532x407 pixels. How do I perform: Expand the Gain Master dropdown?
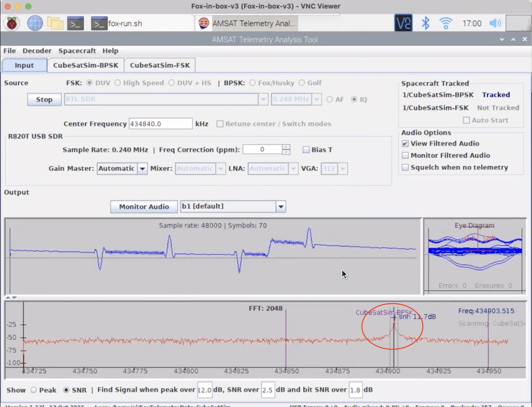tap(142, 168)
